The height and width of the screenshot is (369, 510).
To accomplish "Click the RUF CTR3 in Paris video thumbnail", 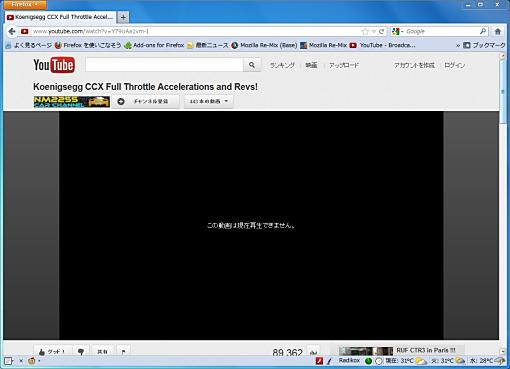I will pyautogui.click(x=366, y=351).
